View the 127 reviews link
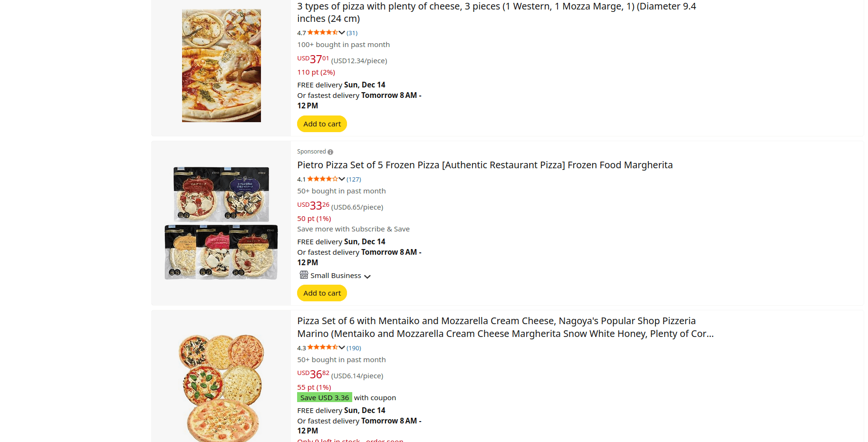Viewport: 868px width, 442px height. [x=354, y=179]
